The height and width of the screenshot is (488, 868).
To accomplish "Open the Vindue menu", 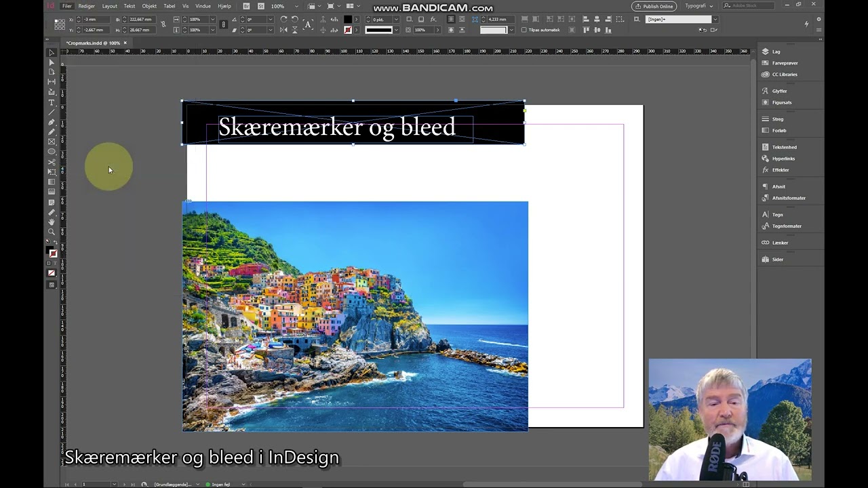I will click(x=203, y=6).
